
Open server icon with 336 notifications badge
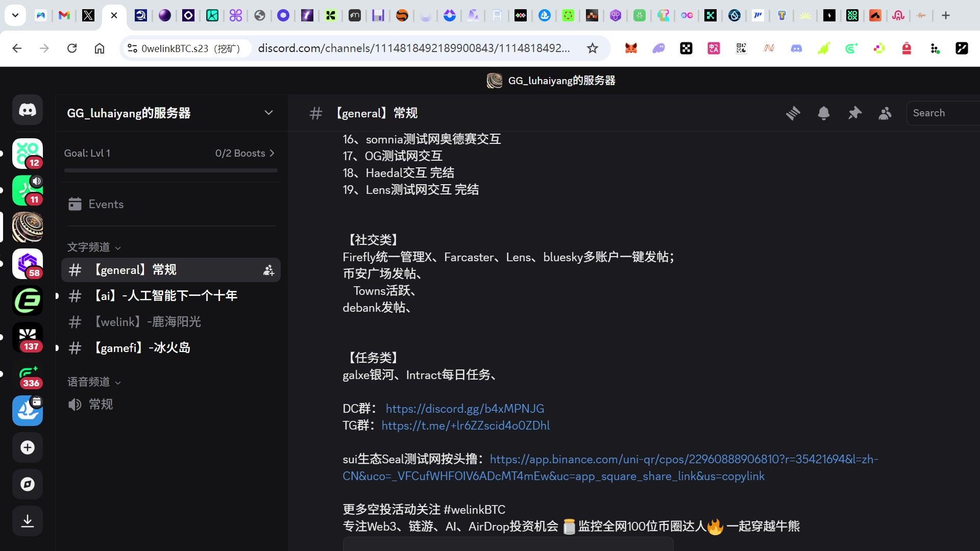point(28,374)
